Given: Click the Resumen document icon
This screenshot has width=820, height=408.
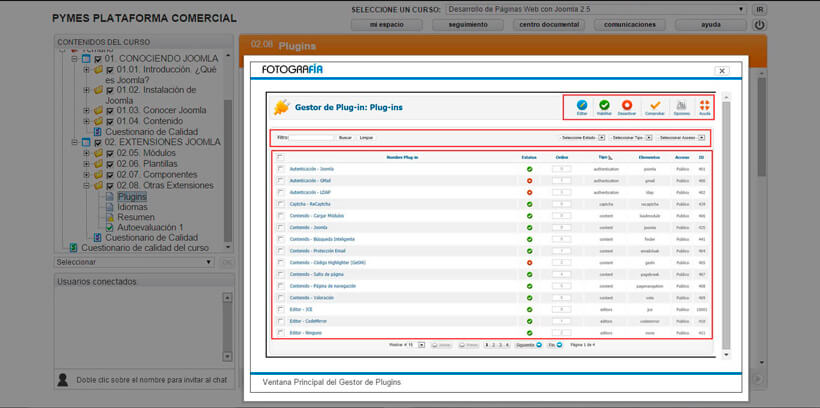Looking at the screenshot, I should 109,217.
